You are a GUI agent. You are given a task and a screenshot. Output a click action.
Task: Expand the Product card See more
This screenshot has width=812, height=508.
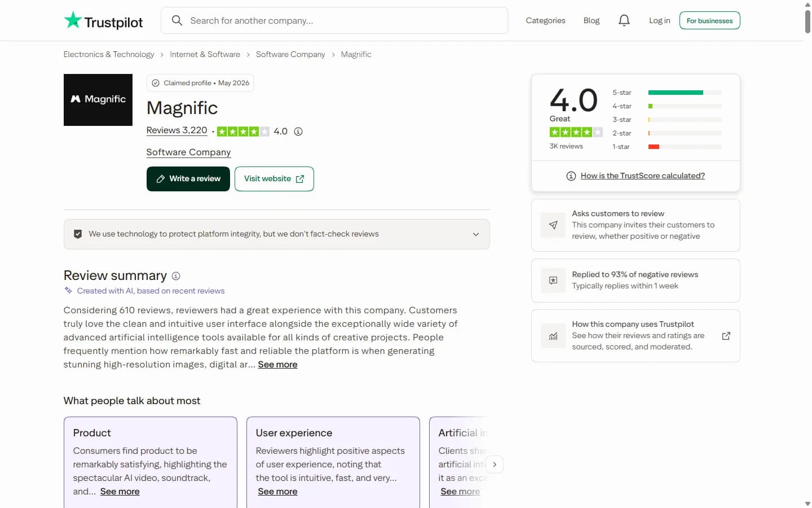(x=120, y=492)
